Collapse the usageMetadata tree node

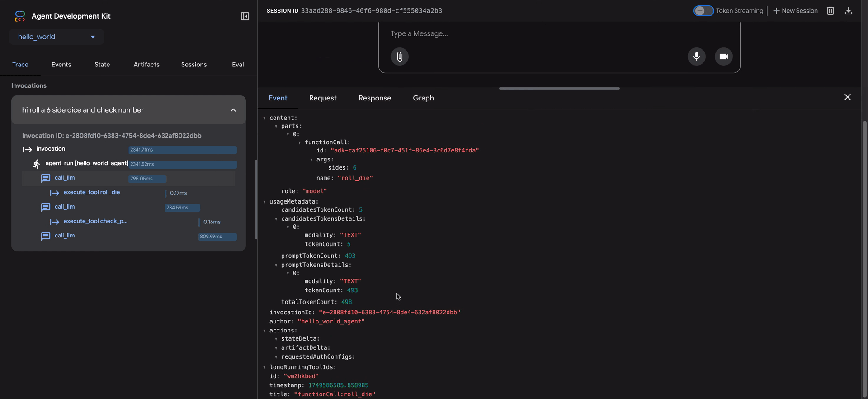tap(264, 202)
